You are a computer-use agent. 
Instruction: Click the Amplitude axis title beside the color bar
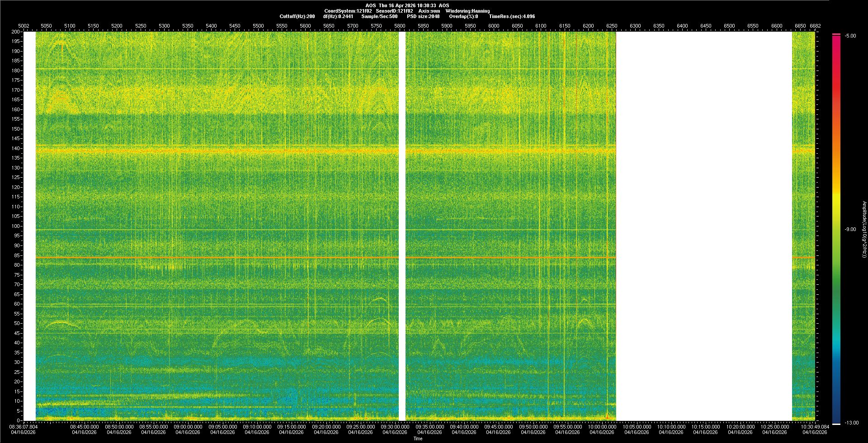pos(864,229)
